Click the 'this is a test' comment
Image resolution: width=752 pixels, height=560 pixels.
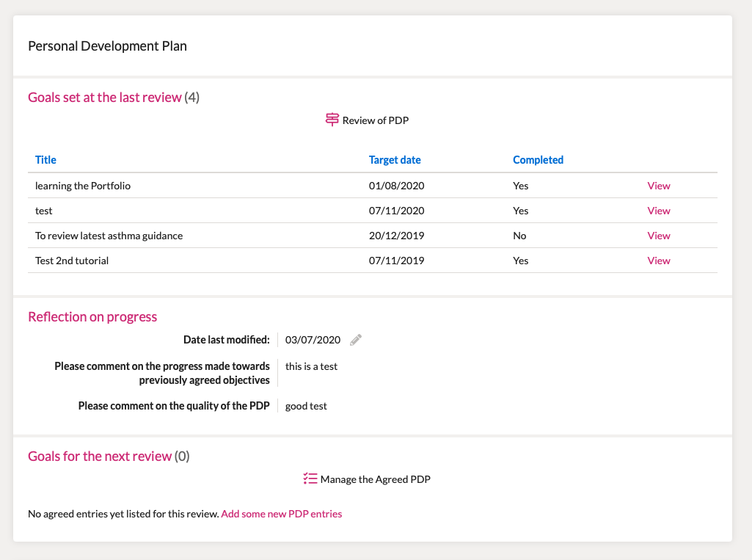point(311,366)
